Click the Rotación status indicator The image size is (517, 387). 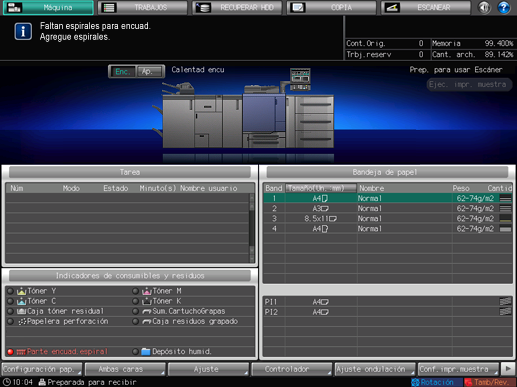(x=436, y=382)
